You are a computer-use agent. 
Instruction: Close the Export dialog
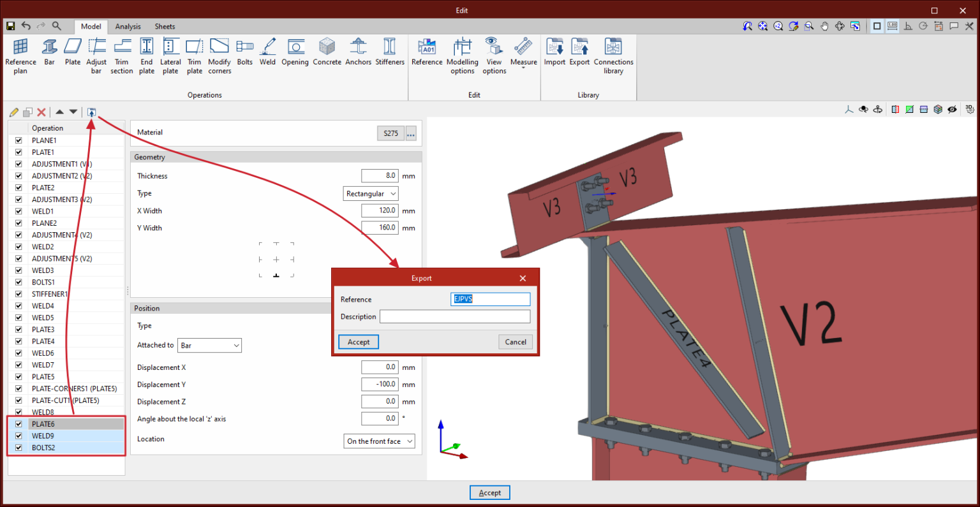pos(523,278)
